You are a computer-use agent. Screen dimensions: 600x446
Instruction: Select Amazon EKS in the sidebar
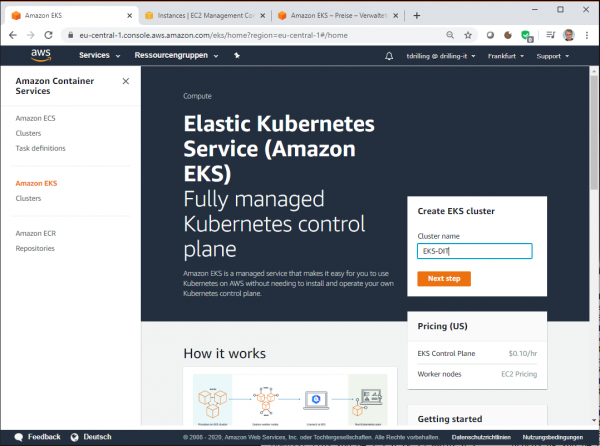click(36, 183)
